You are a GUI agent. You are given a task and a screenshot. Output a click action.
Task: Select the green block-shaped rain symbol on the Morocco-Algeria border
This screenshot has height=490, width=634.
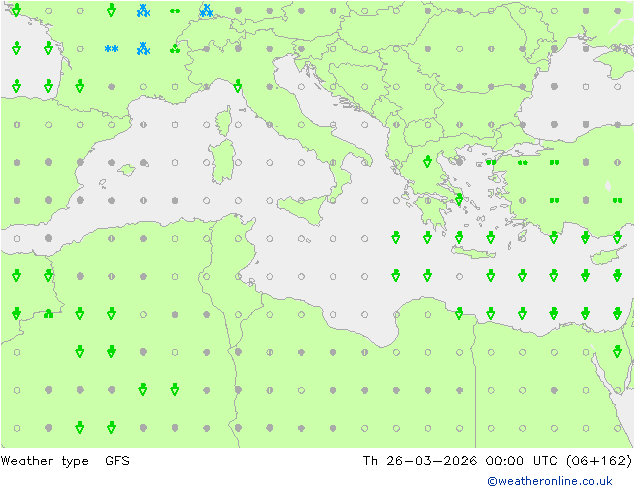click(x=49, y=314)
